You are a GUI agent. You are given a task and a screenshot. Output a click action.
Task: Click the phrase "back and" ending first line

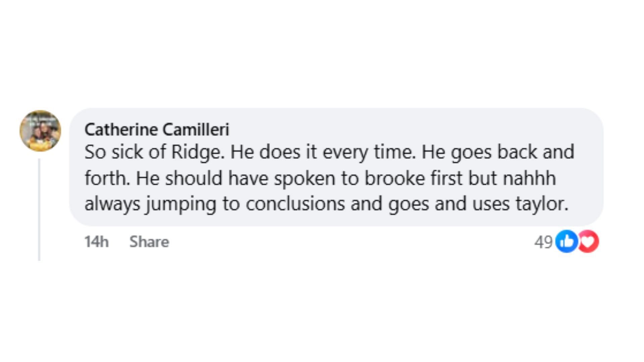[x=536, y=152]
